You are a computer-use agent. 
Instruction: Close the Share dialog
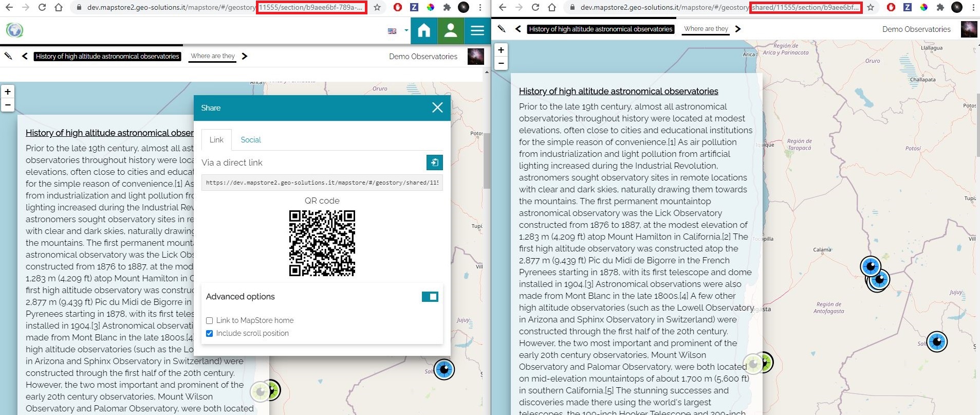click(x=437, y=107)
